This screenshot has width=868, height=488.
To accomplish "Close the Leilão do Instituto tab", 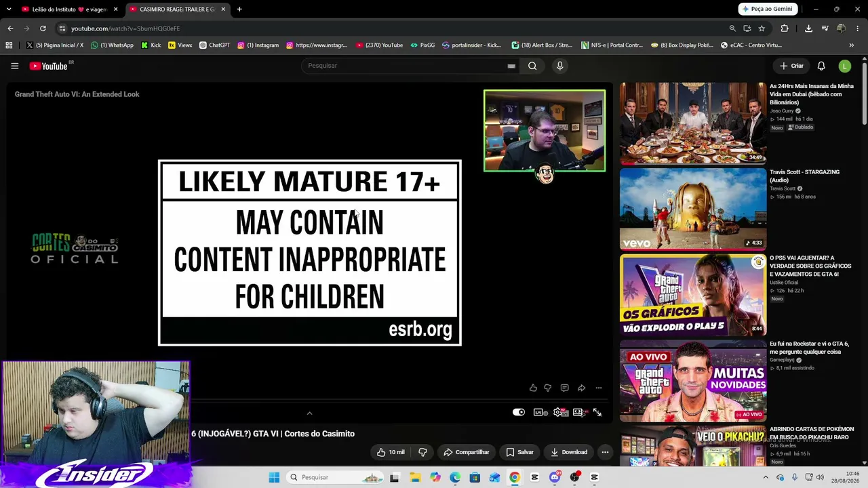I will coord(116,9).
